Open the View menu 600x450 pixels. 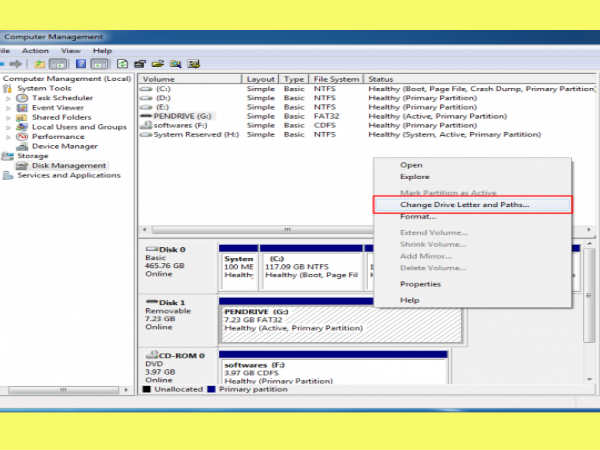(71, 51)
